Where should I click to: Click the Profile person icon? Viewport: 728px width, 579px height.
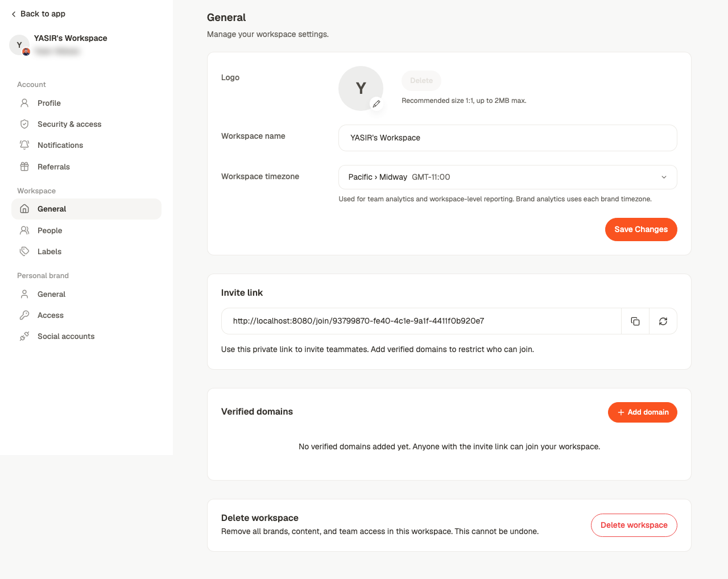24,103
